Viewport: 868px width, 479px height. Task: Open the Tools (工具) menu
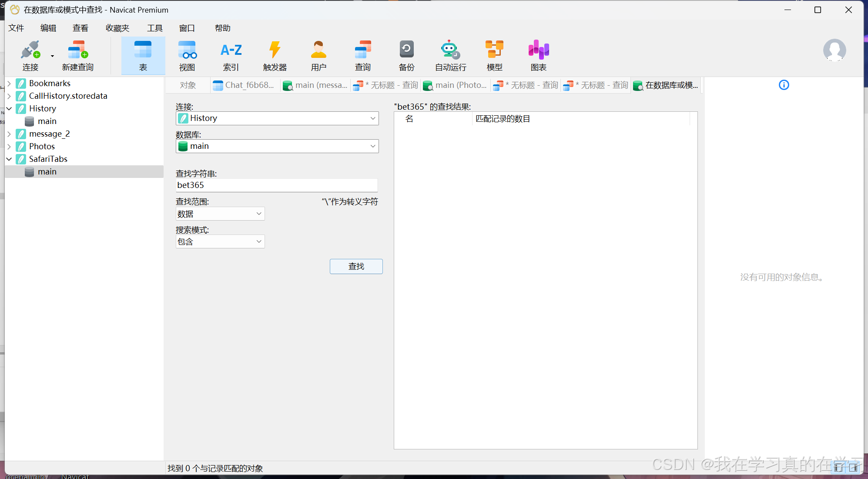pos(154,28)
